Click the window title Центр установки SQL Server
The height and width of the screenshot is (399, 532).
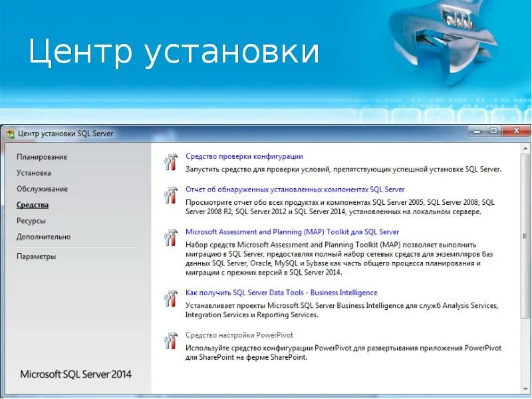pos(65,134)
